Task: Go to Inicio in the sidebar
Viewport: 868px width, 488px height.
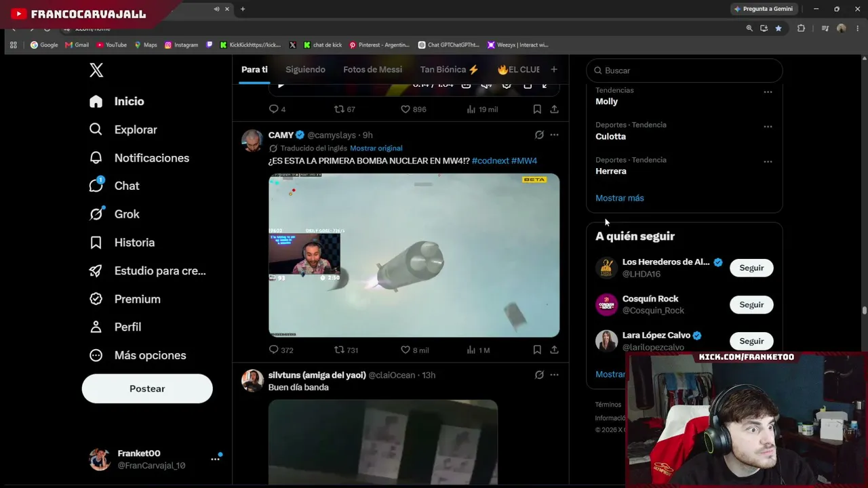Action: coord(117,101)
